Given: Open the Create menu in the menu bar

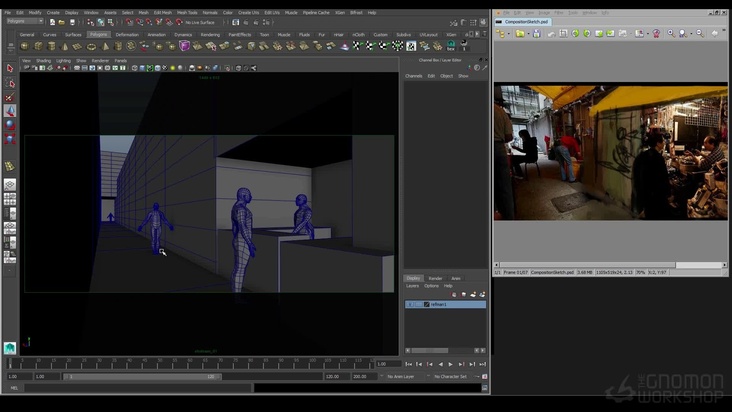Looking at the screenshot, I should click(53, 13).
